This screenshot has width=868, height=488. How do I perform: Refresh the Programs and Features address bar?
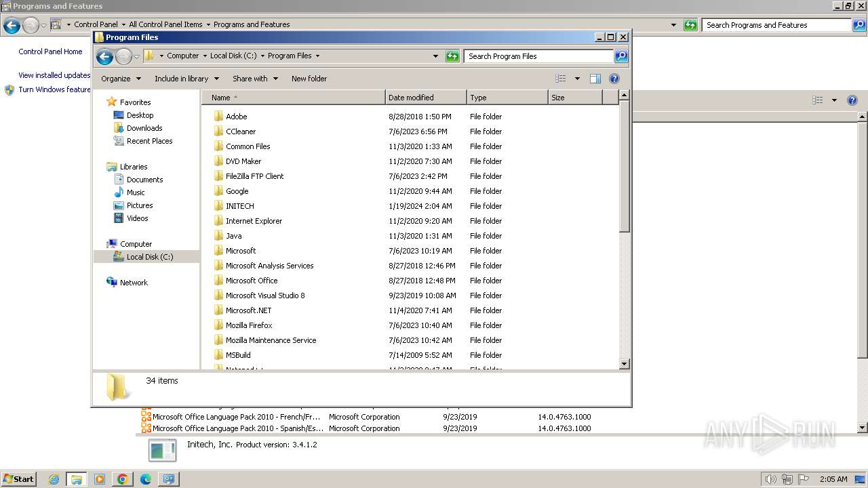point(690,25)
